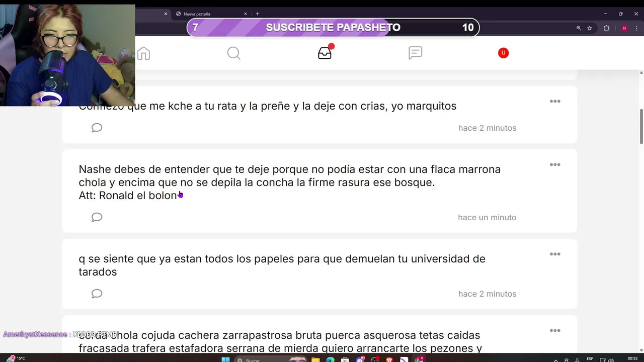644x362 pixels.
Task: Click the message starting 'q se siente que'
Action: point(282,265)
